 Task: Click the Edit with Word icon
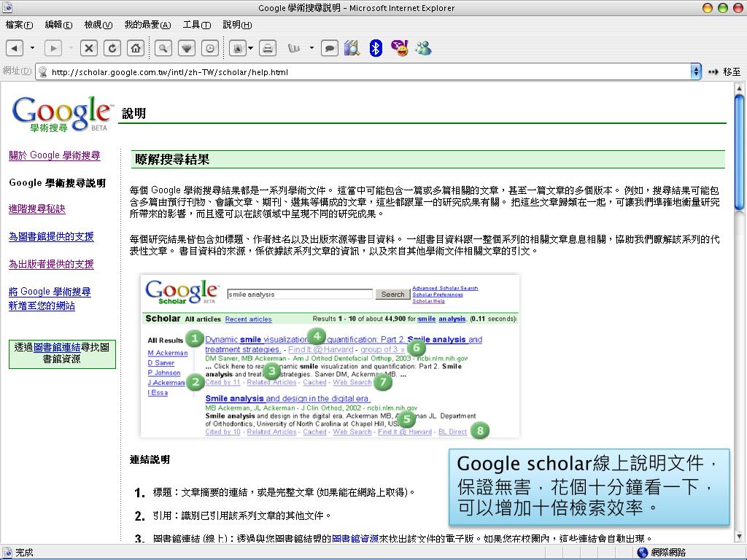point(294,48)
